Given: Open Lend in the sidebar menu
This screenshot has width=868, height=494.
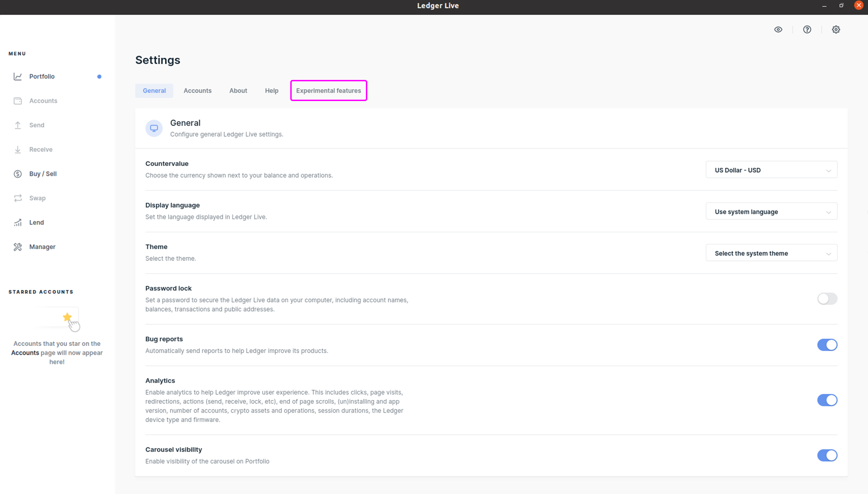Looking at the screenshot, I should (37, 223).
